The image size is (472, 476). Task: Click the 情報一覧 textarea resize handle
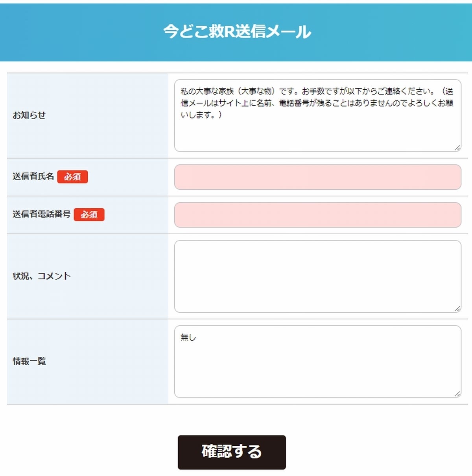pyautogui.click(x=457, y=394)
